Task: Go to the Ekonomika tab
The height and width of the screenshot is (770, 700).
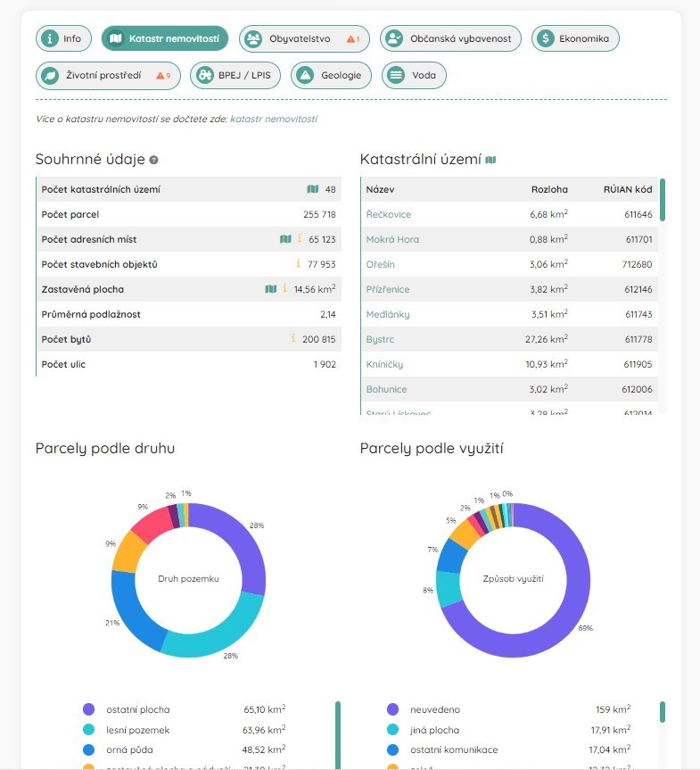Action: pyautogui.click(x=575, y=38)
